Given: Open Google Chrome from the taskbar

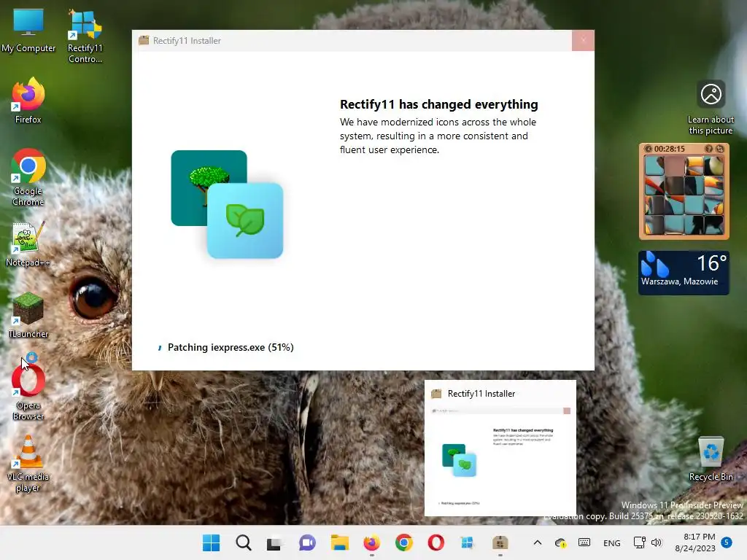Looking at the screenshot, I should [x=404, y=542].
